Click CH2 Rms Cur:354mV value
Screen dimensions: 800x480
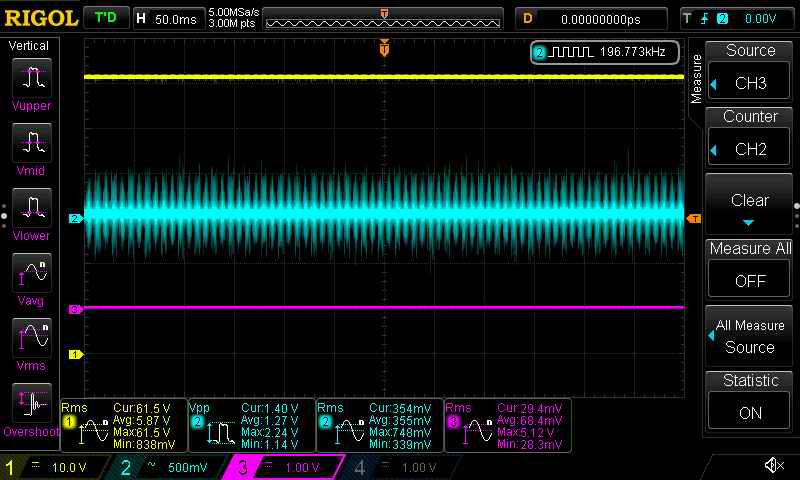pos(400,409)
